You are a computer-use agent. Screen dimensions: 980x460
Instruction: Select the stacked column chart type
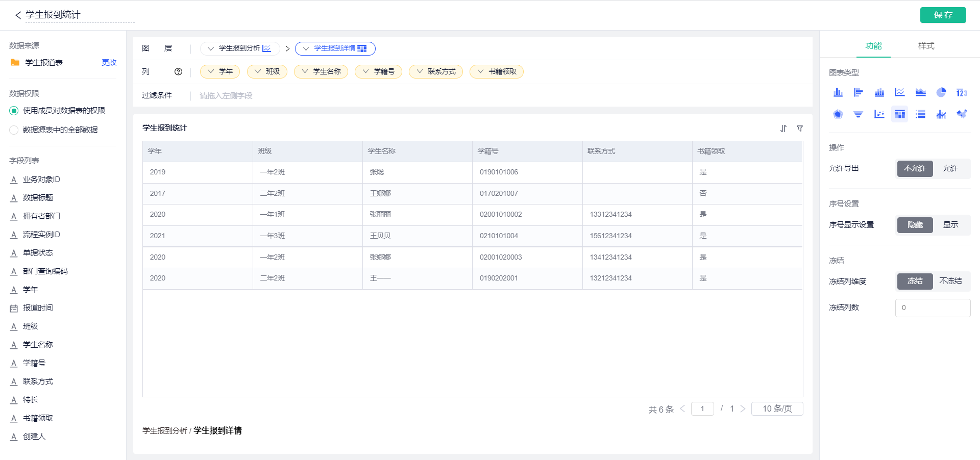pos(879,92)
